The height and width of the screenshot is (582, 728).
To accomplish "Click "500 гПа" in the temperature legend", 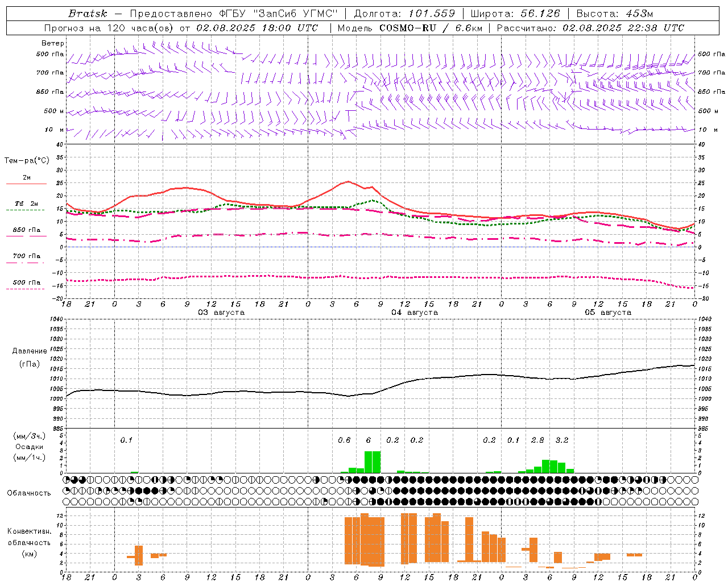I will point(27,282).
